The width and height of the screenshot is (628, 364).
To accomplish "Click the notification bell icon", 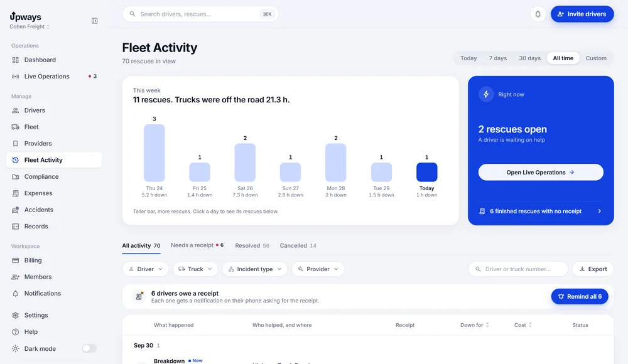I will click(x=538, y=14).
